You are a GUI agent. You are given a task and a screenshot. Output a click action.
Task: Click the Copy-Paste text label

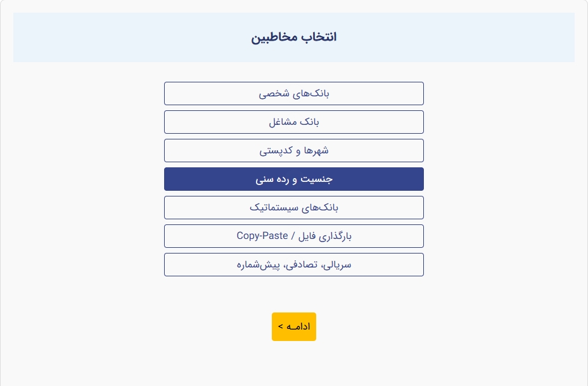tap(262, 236)
